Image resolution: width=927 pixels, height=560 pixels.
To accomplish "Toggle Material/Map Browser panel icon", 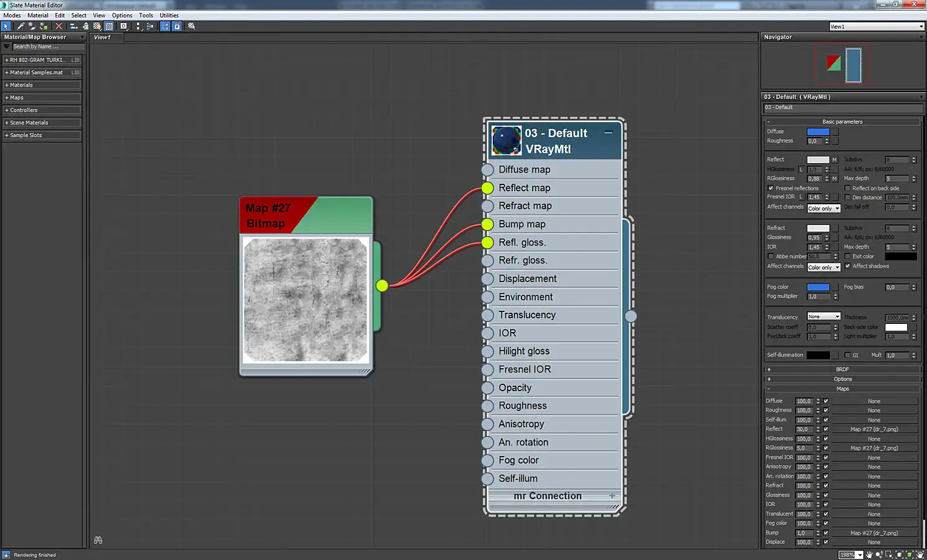I will [x=165, y=26].
